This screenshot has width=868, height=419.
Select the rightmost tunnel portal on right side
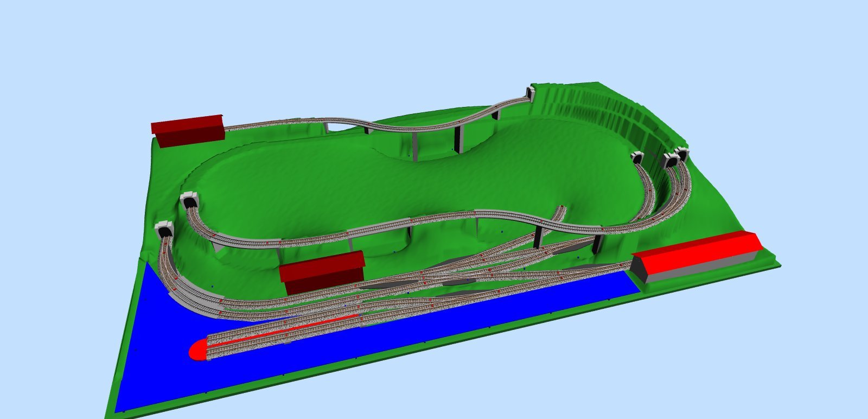click(x=681, y=155)
